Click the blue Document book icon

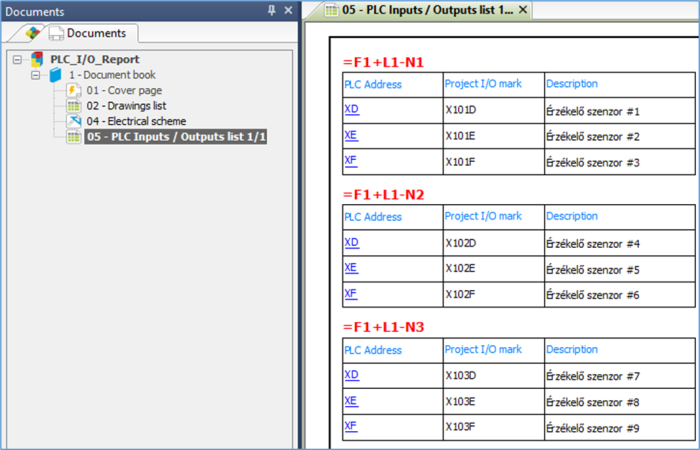[55, 75]
